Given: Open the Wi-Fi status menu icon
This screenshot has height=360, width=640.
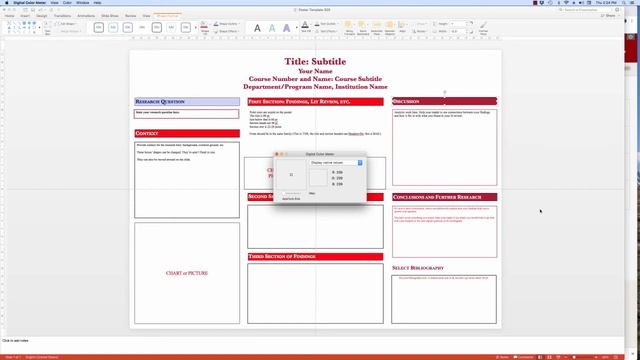Looking at the screenshot, I should [566, 2].
